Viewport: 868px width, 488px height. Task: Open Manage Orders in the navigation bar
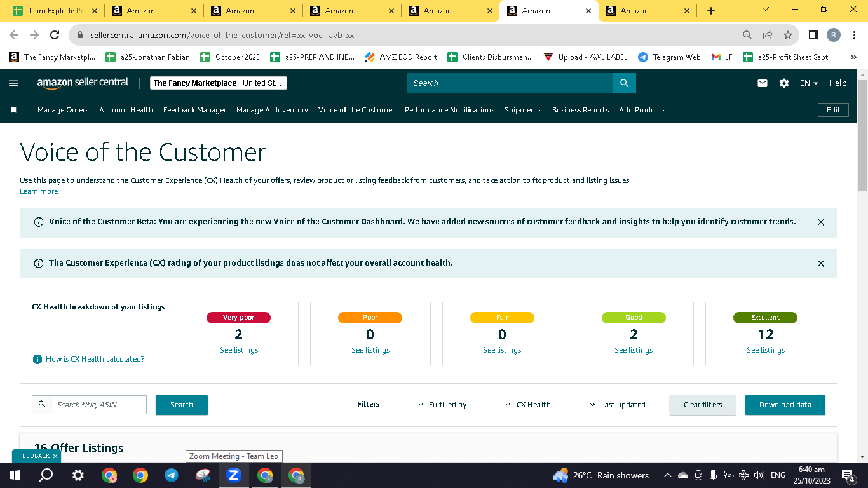[63, 110]
